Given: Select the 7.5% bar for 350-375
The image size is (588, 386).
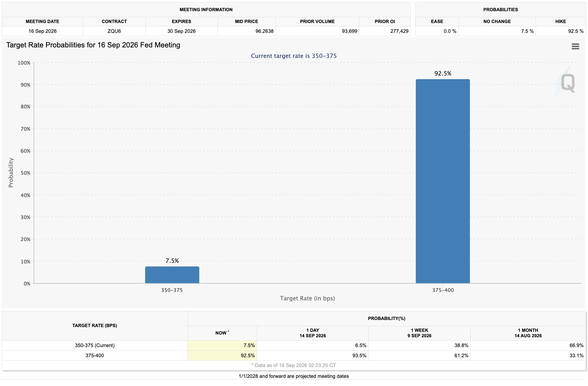Looking at the screenshot, I should 172,275.
